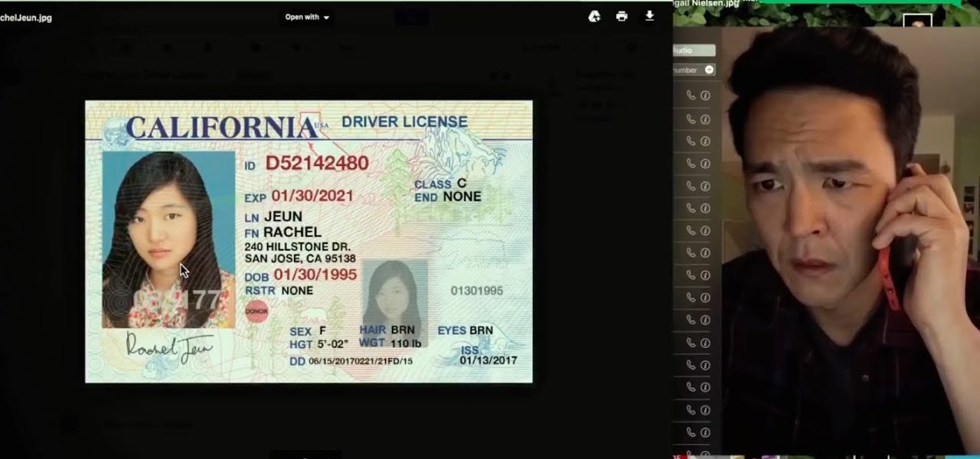This screenshot has height=459, width=980.
Task: Open info for the topmost contact row
Action: click(x=705, y=96)
